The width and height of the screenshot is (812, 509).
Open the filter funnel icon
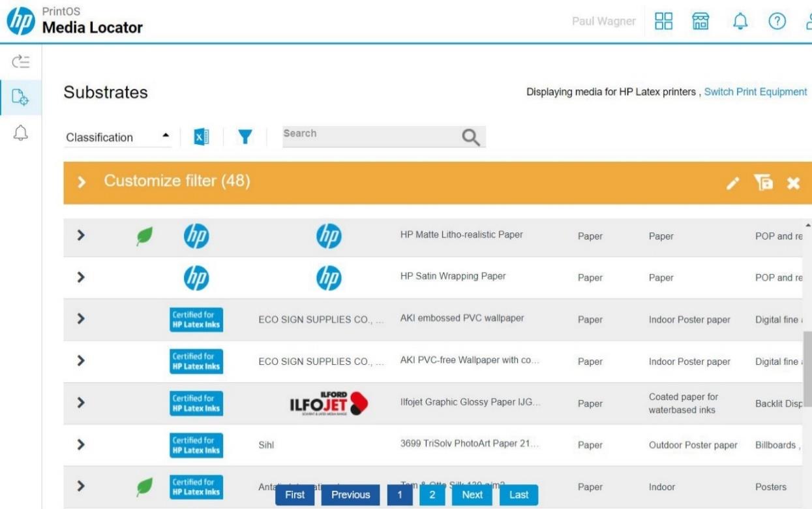pos(245,137)
